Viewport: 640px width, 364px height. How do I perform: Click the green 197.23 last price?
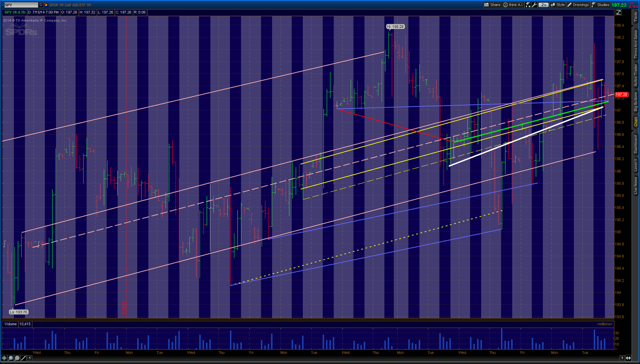(619, 5)
